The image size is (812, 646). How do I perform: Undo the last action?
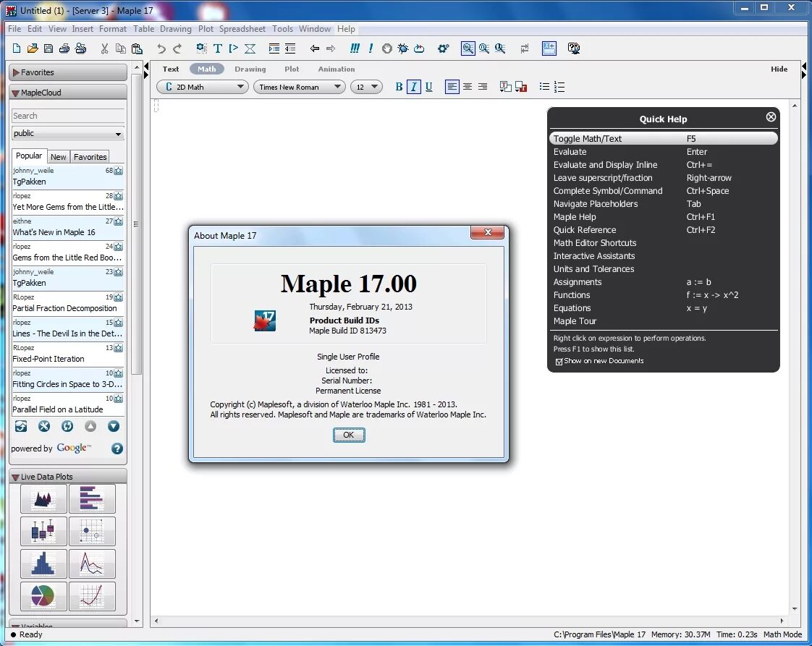click(161, 48)
